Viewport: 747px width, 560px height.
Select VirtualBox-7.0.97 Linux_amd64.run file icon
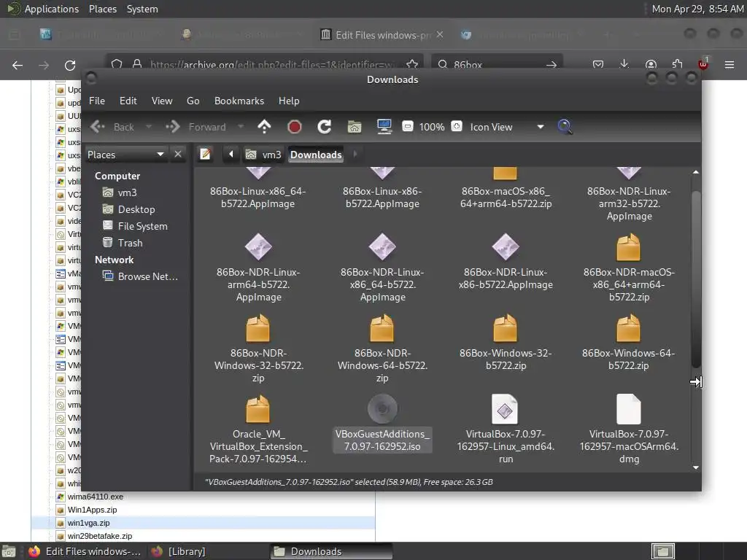click(505, 408)
